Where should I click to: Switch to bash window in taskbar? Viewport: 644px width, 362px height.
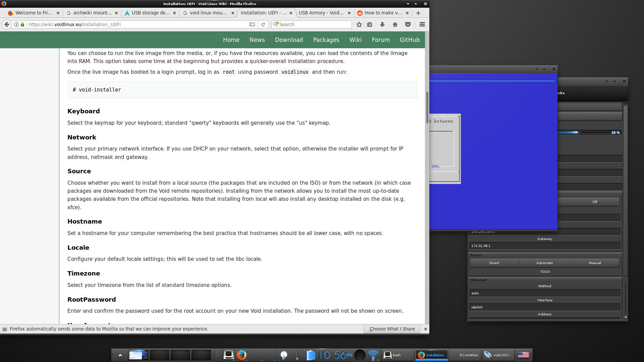coord(398,355)
